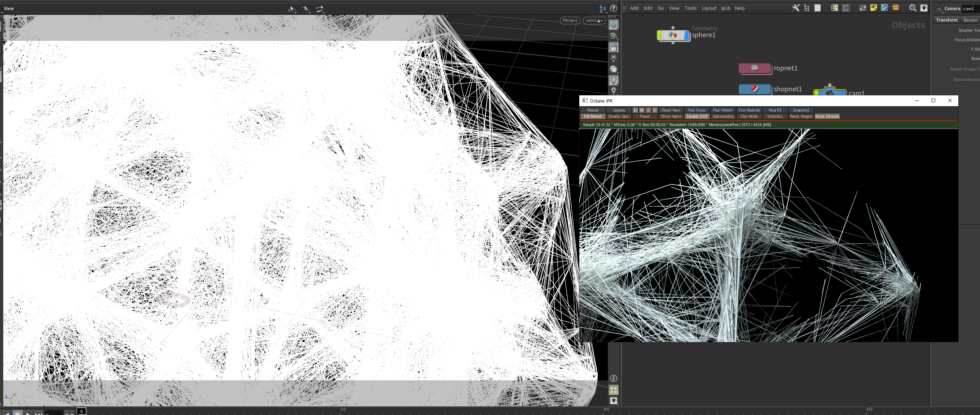Open the wrench tools icon in network editor
This screenshot has width=980, height=415.
pyautogui.click(x=796, y=8)
